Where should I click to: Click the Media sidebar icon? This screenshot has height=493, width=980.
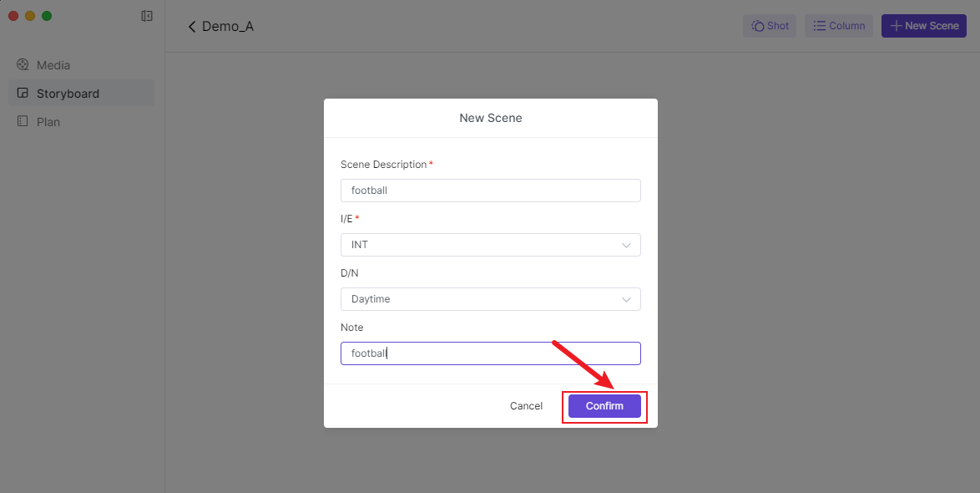(x=23, y=65)
